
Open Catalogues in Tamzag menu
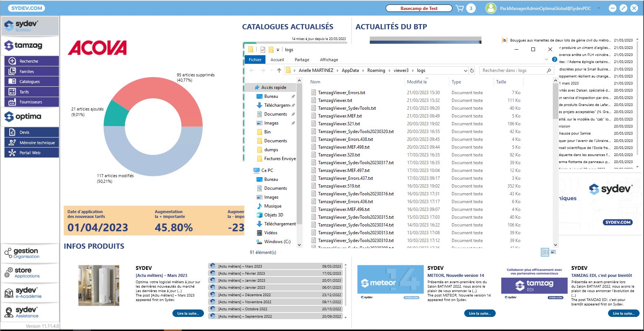[32, 82]
